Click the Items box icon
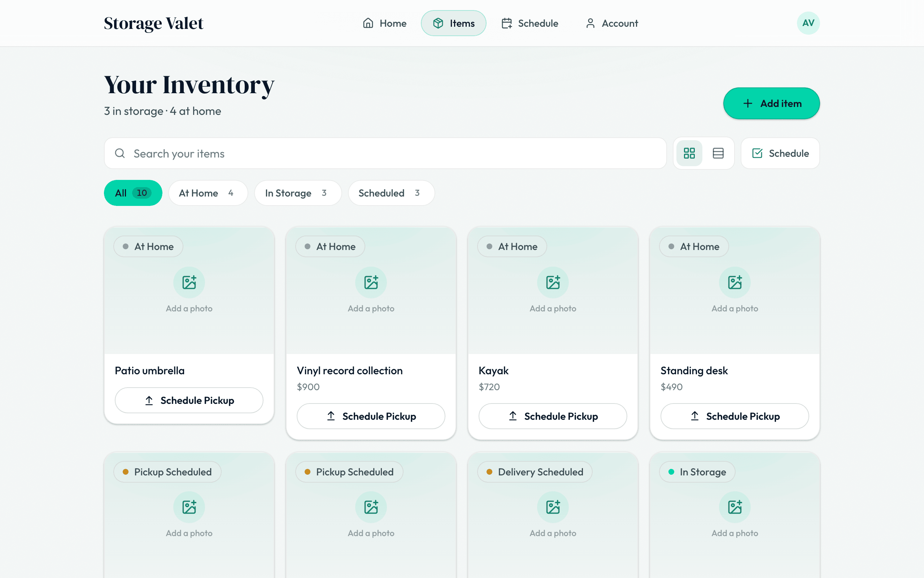This screenshot has height=578, width=924. (438, 23)
